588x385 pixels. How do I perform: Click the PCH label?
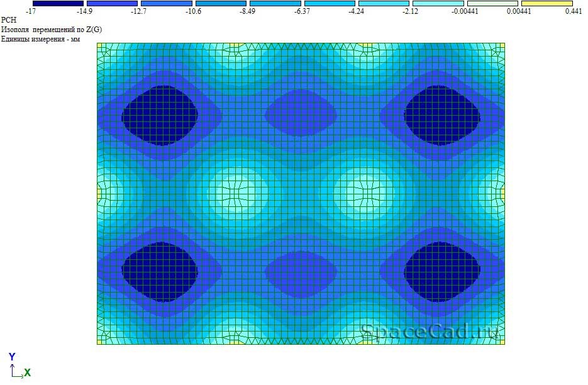click(x=9, y=20)
